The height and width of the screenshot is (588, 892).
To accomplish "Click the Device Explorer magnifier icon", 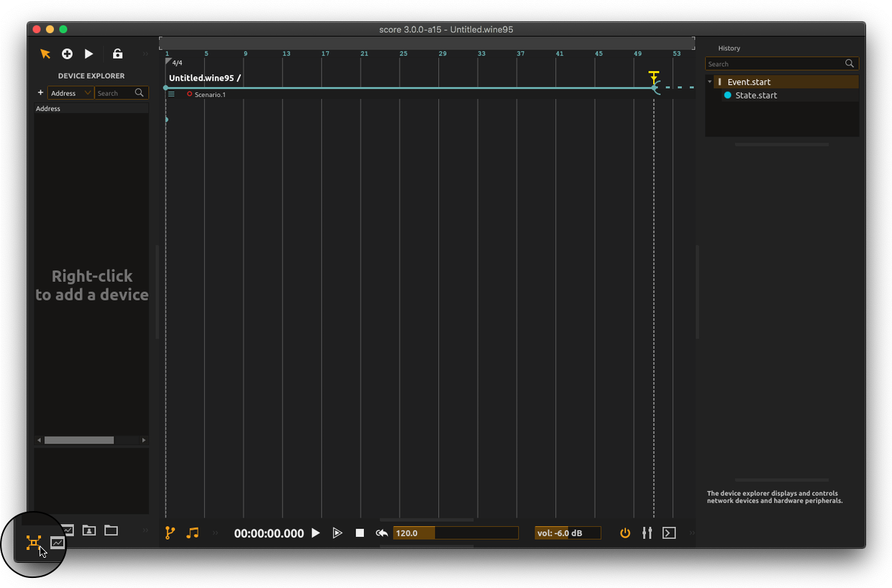I will tap(140, 93).
